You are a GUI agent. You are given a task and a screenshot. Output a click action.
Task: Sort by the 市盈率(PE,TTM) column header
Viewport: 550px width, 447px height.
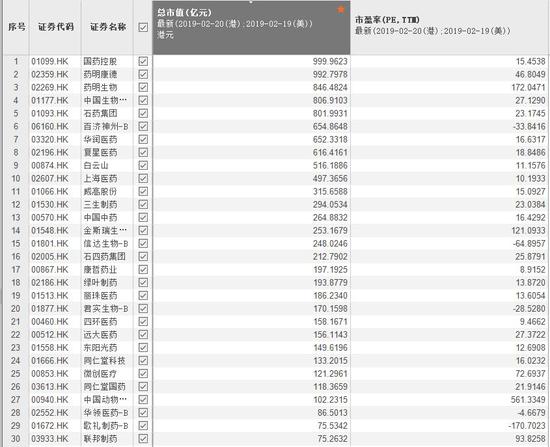(x=450, y=27)
